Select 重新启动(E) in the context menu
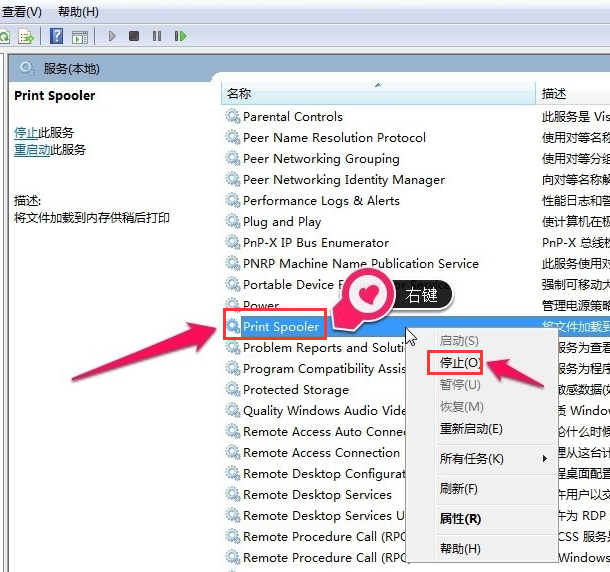 (x=471, y=429)
